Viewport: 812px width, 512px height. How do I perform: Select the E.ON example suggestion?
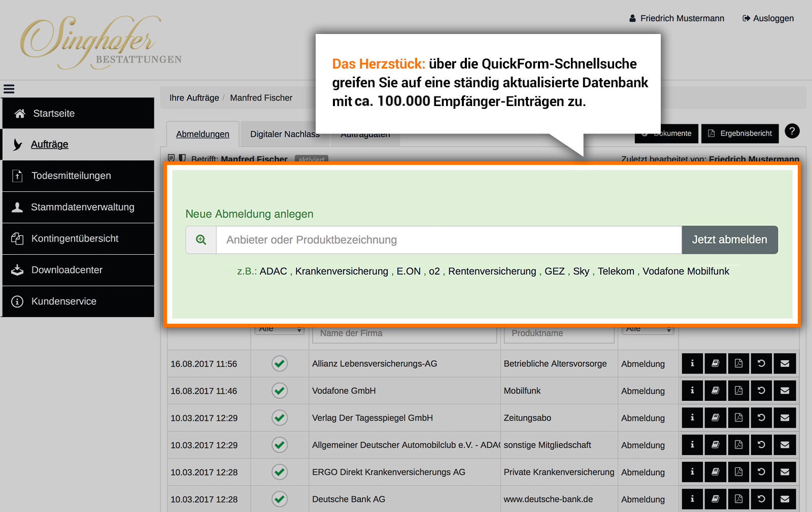click(x=409, y=271)
